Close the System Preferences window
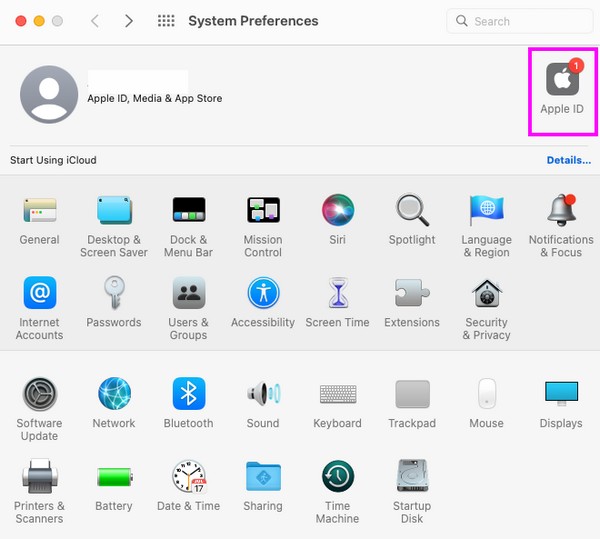The height and width of the screenshot is (539, 600). 21,21
